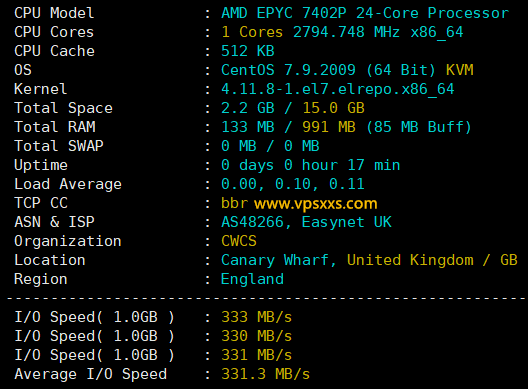Click the AS48266, Easynet UK value
Viewport: 528px width, 389px height.
(306, 222)
